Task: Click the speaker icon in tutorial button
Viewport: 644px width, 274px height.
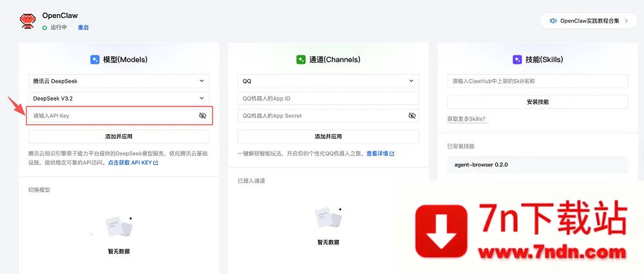Action: pyautogui.click(x=553, y=21)
